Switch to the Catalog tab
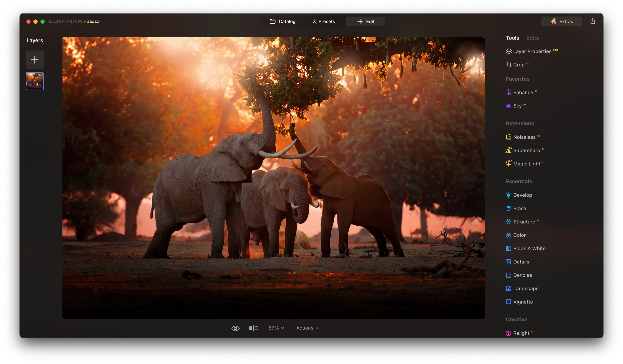 pos(283,22)
